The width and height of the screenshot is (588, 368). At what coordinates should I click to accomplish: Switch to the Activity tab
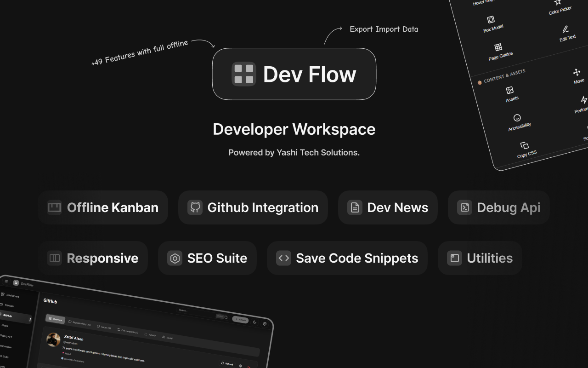click(x=150, y=334)
